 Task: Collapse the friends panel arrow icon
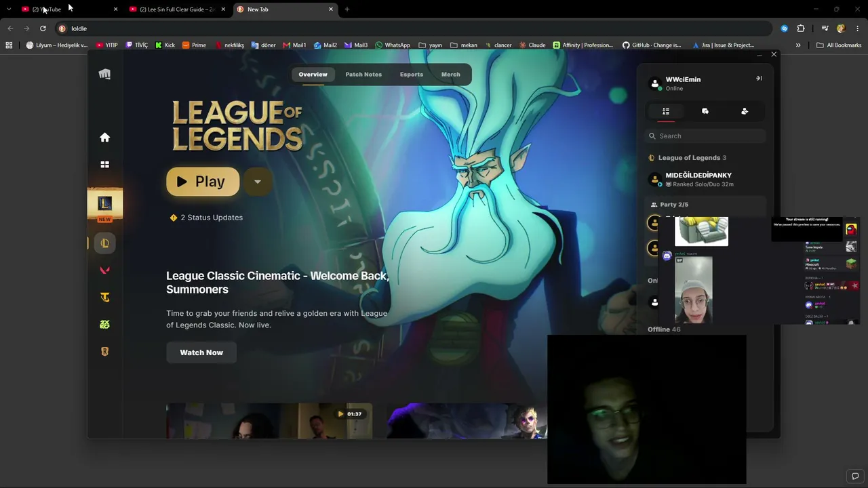(759, 79)
